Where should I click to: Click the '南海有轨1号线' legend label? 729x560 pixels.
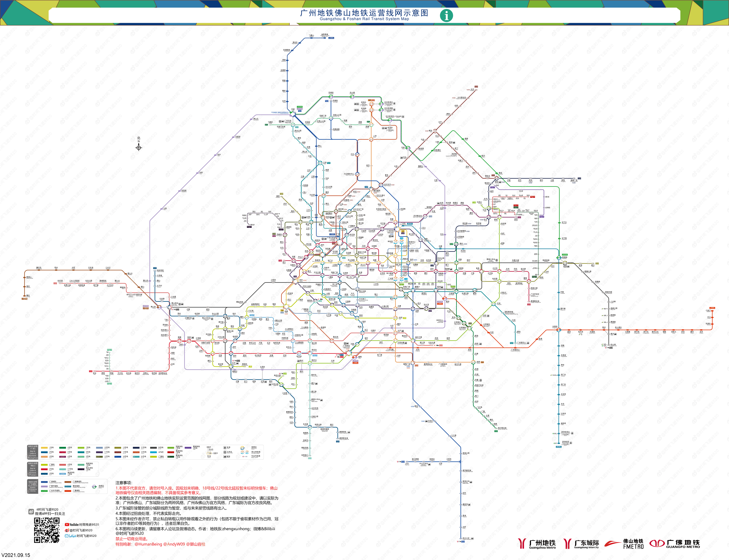(71, 473)
